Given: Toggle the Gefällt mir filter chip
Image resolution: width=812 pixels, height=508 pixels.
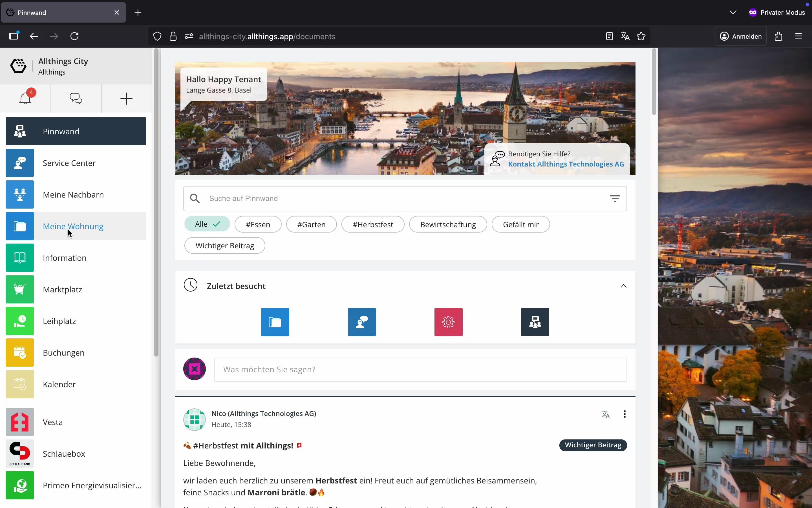Looking at the screenshot, I should 520,224.
